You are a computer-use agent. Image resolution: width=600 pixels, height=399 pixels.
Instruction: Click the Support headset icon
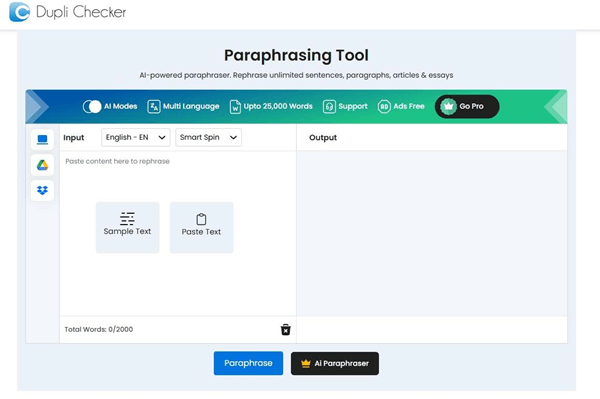pyautogui.click(x=329, y=106)
